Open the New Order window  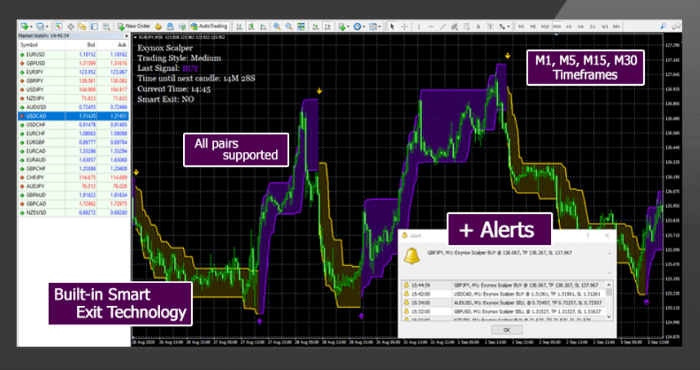click(x=133, y=26)
